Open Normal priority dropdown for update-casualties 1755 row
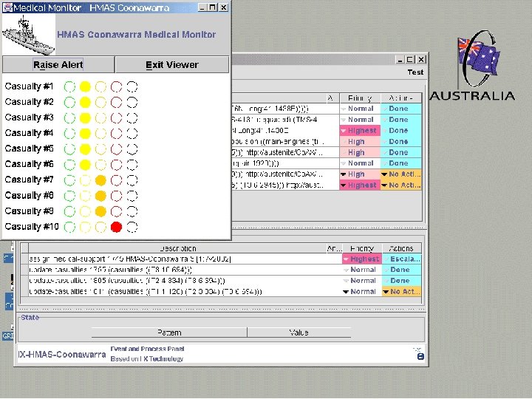Image resolution: width=532 pixels, height=399 pixels. coord(362,270)
